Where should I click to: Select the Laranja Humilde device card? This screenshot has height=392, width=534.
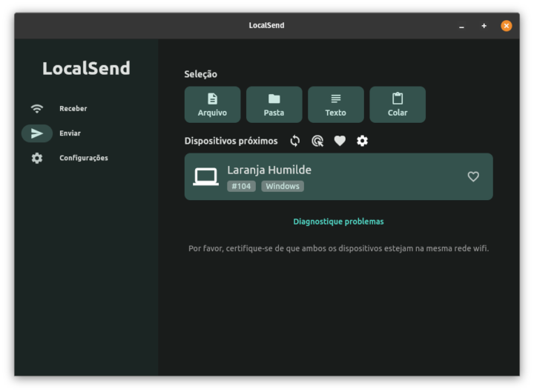pyautogui.click(x=338, y=176)
